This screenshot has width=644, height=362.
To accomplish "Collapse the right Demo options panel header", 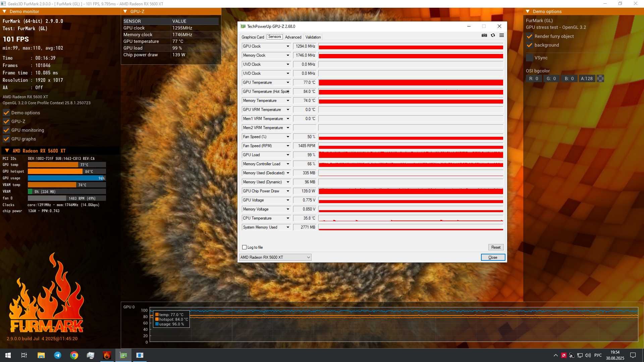I will tap(528, 11).
